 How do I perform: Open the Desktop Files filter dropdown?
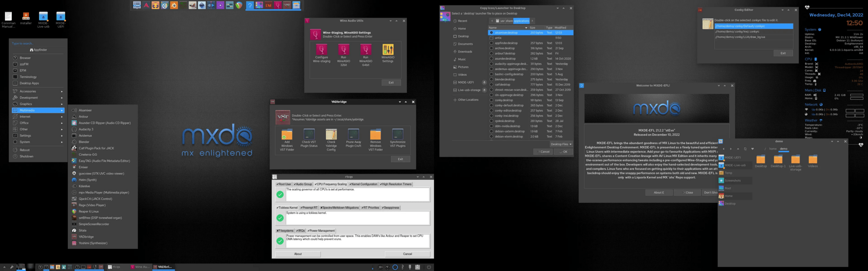pos(561,144)
